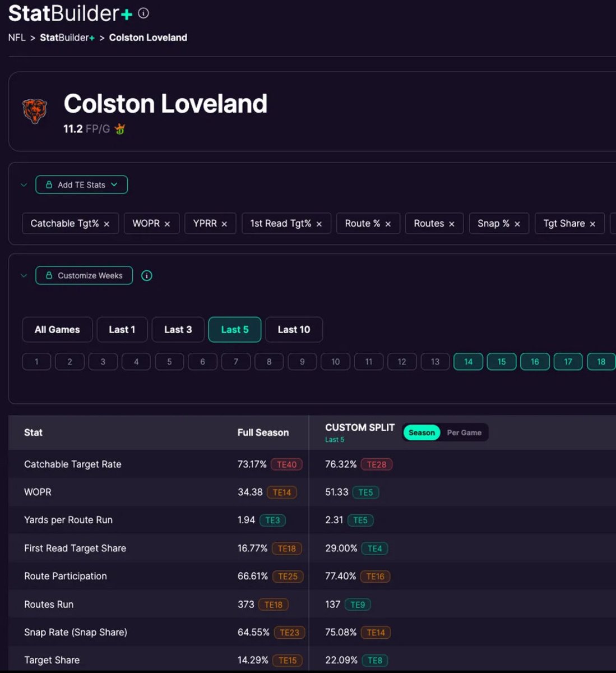Collapse the Customize Weeks section chevron
Image resolution: width=616 pixels, height=673 pixels.
pyautogui.click(x=24, y=275)
